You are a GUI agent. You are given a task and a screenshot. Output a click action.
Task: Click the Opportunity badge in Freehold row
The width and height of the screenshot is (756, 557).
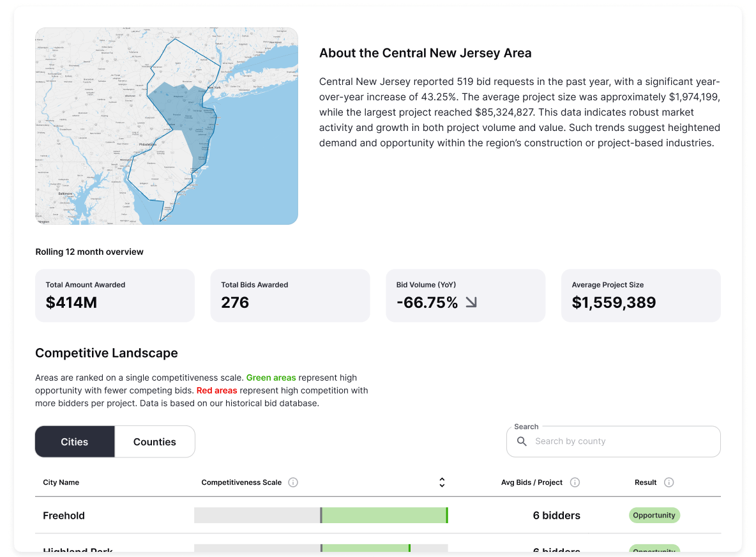point(654,515)
